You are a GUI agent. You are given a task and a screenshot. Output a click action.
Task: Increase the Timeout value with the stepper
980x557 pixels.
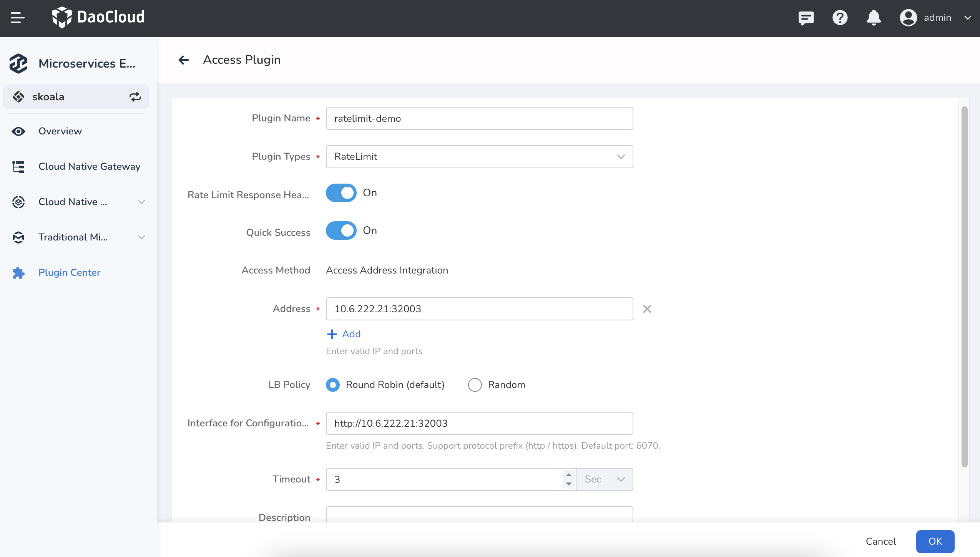[x=568, y=475]
